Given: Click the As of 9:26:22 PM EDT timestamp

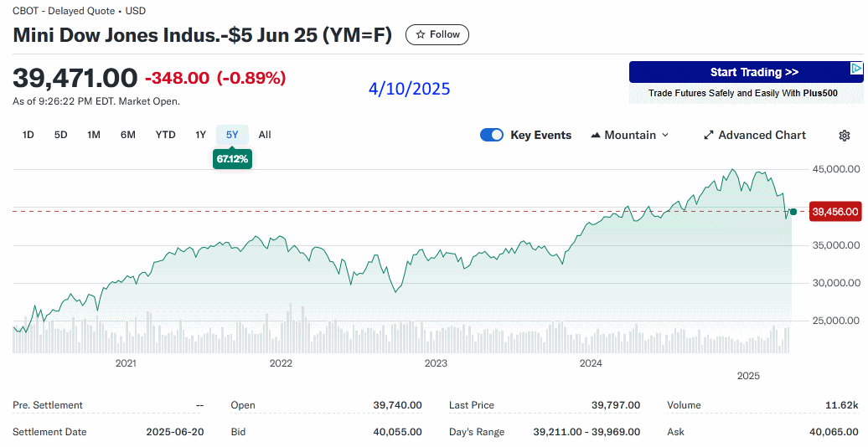Looking at the screenshot, I should click(96, 101).
